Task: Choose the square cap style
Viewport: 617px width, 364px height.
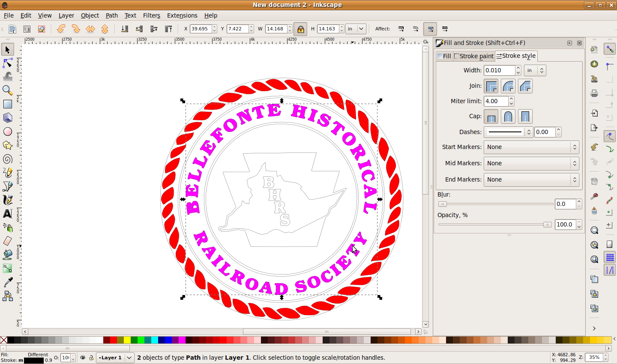Action: 525,116
